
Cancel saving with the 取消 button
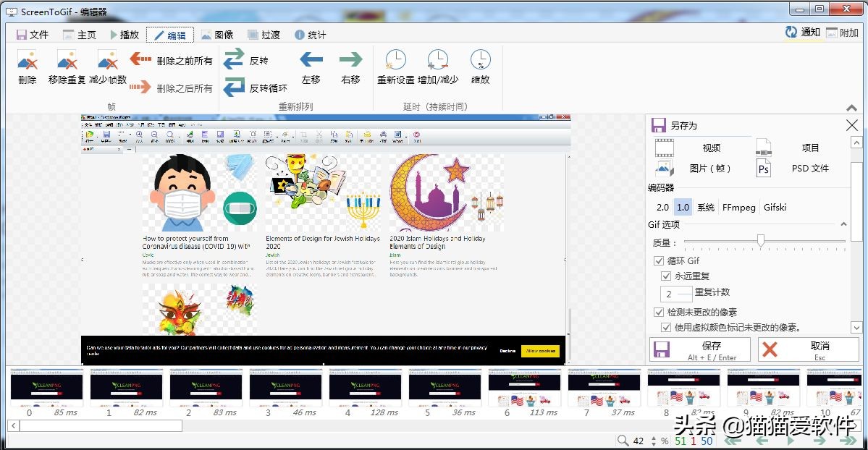click(x=809, y=349)
